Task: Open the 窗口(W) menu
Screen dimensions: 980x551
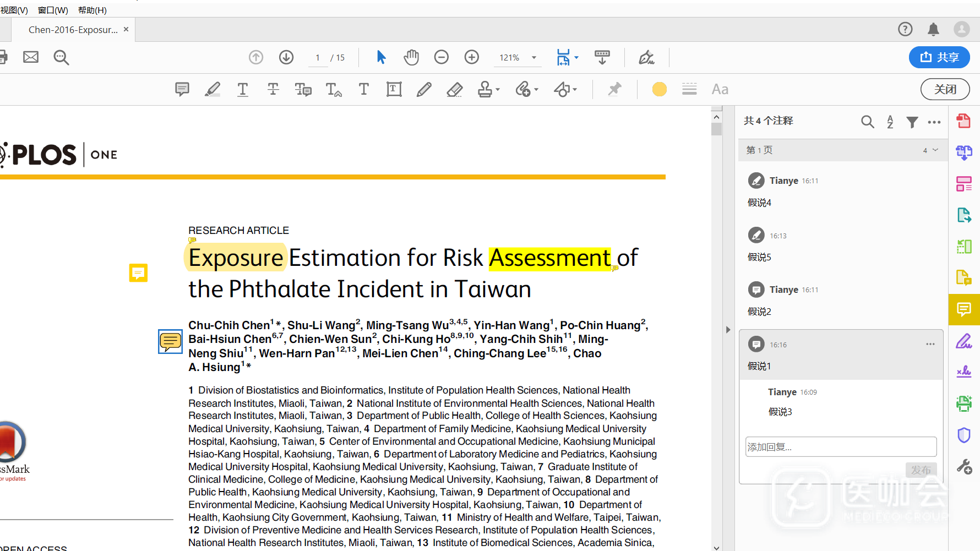Action: click(x=53, y=10)
